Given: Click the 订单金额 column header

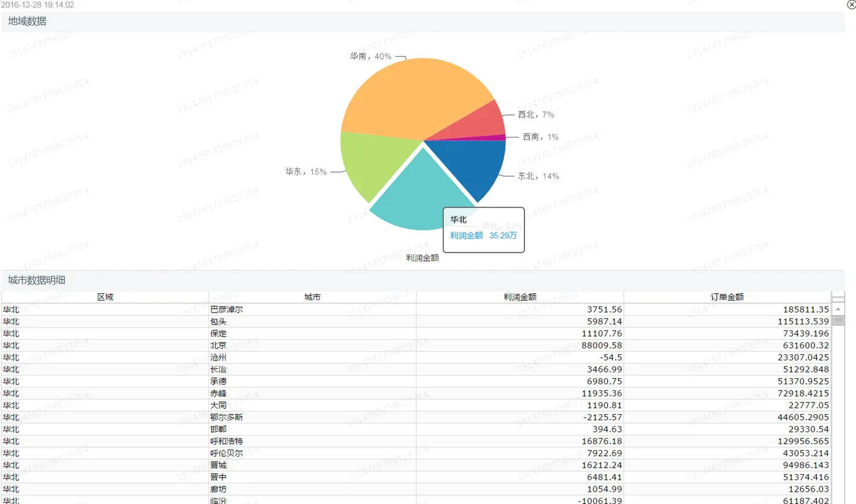Looking at the screenshot, I should 728,297.
